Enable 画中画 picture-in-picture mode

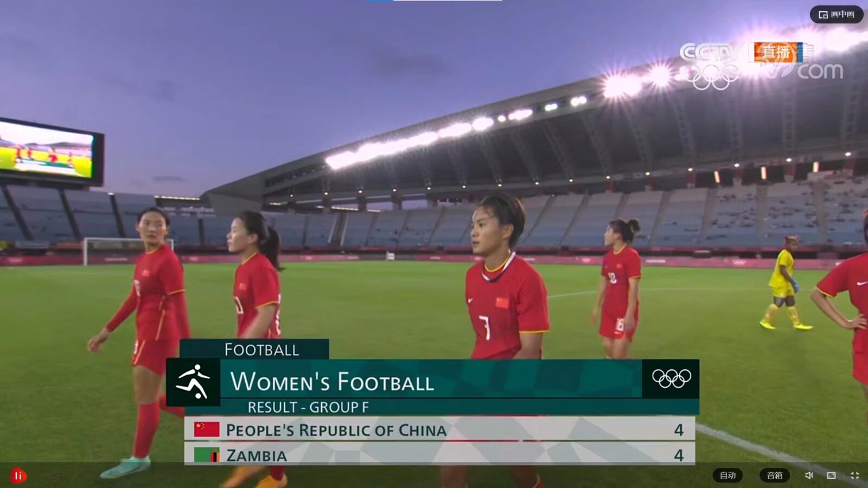(836, 15)
